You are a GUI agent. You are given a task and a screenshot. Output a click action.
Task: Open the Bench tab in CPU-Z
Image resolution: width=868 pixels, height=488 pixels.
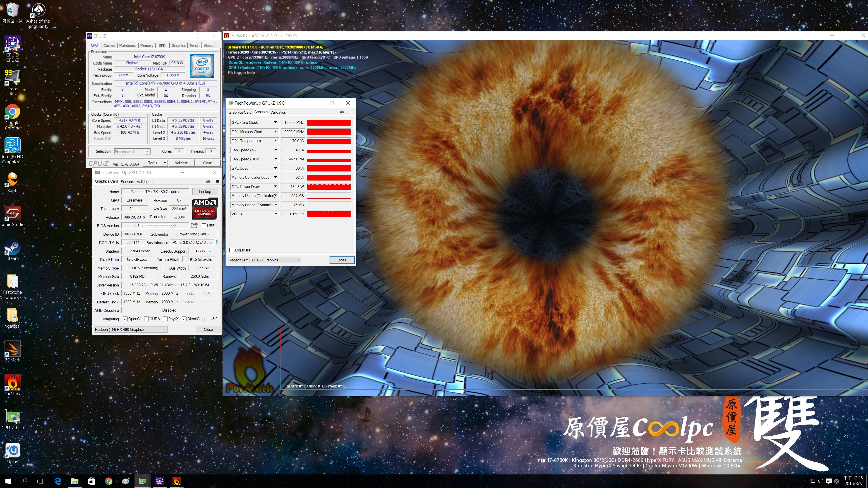pos(194,45)
